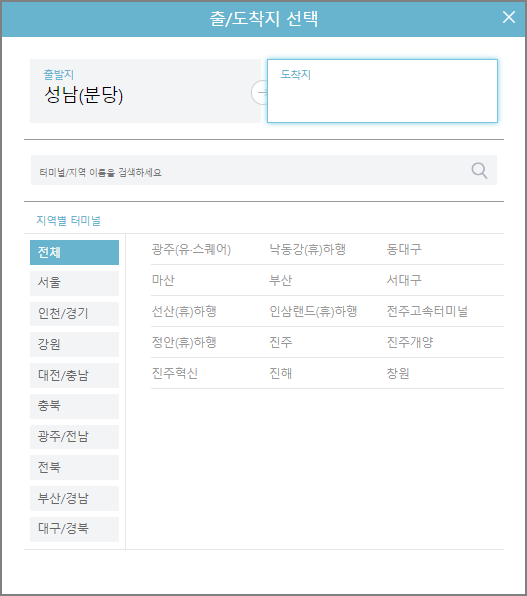This screenshot has width=527, height=596.
Task: Choose 진주개양 terminal
Action: (x=410, y=342)
